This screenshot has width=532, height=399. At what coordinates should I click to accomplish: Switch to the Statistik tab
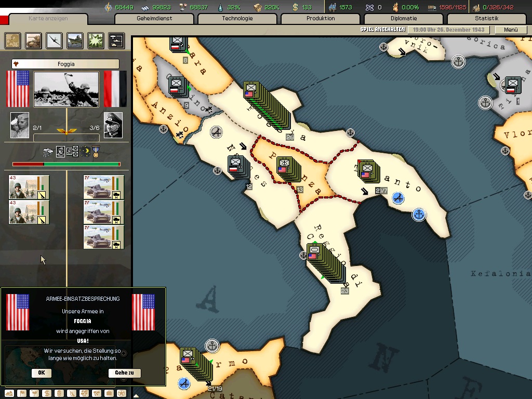487,19
